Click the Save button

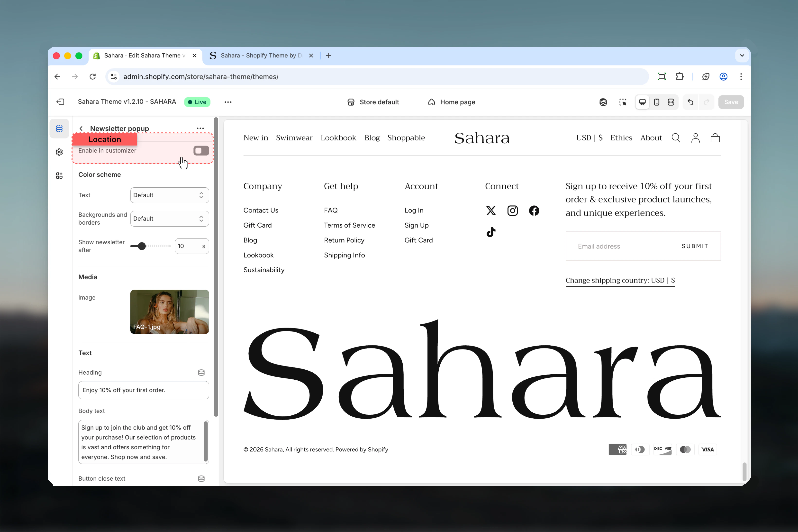pyautogui.click(x=731, y=102)
